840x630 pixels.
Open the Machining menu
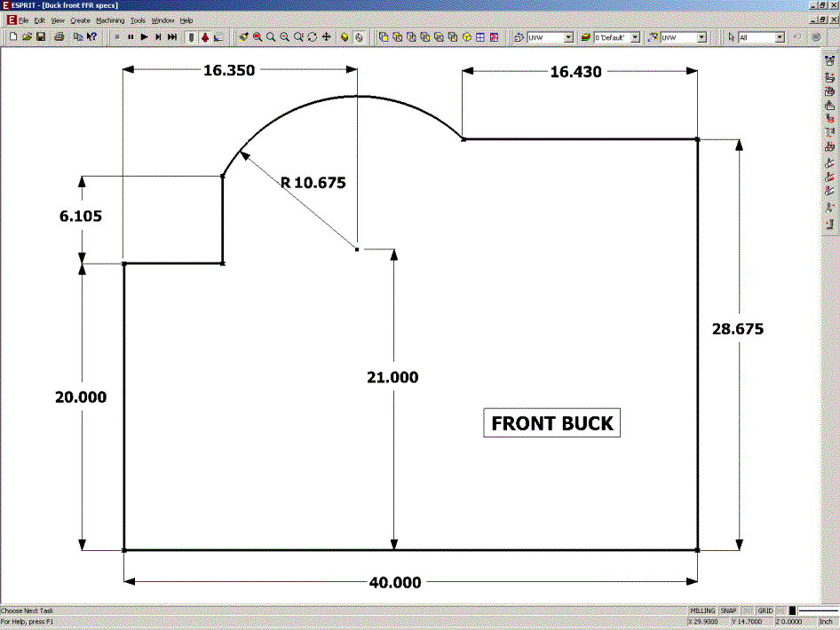110,20
